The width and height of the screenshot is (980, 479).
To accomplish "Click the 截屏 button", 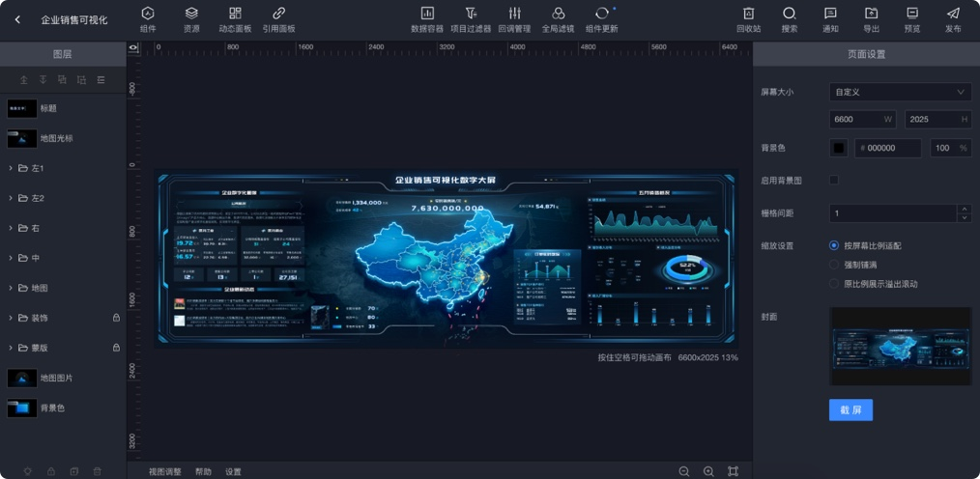I will [850, 409].
